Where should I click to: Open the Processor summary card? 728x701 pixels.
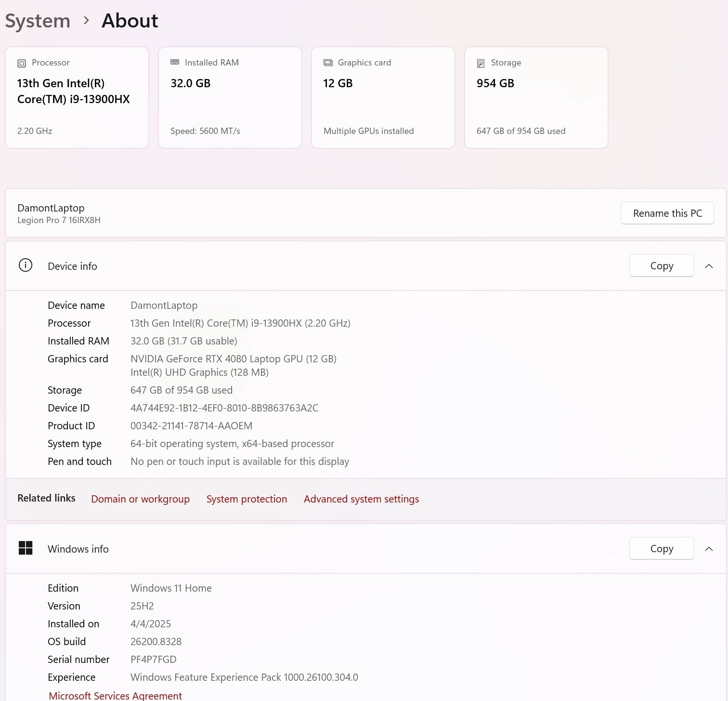click(77, 97)
